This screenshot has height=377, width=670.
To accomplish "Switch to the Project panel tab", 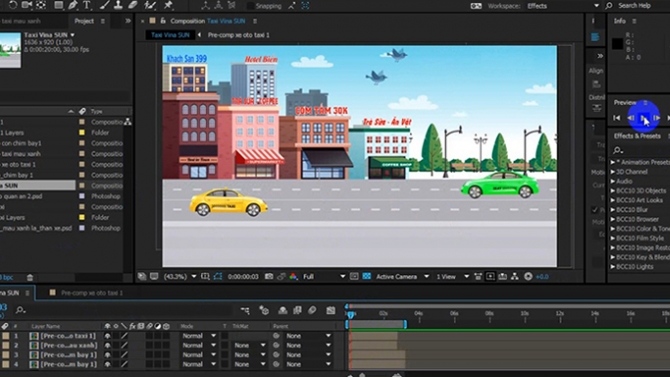I will tap(84, 21).
